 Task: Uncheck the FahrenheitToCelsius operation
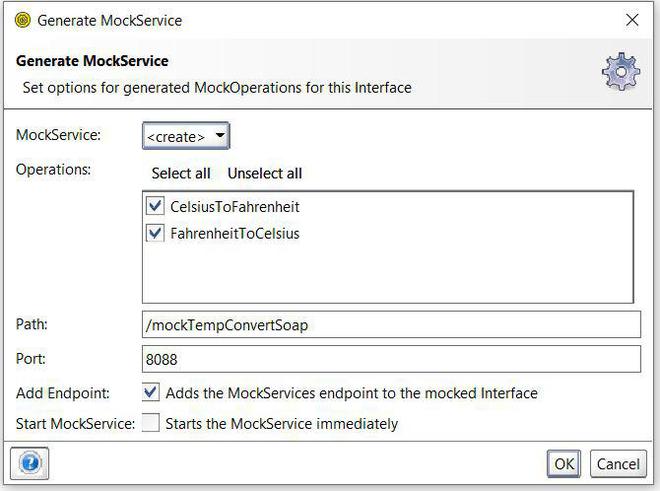[x=155, y=234]
